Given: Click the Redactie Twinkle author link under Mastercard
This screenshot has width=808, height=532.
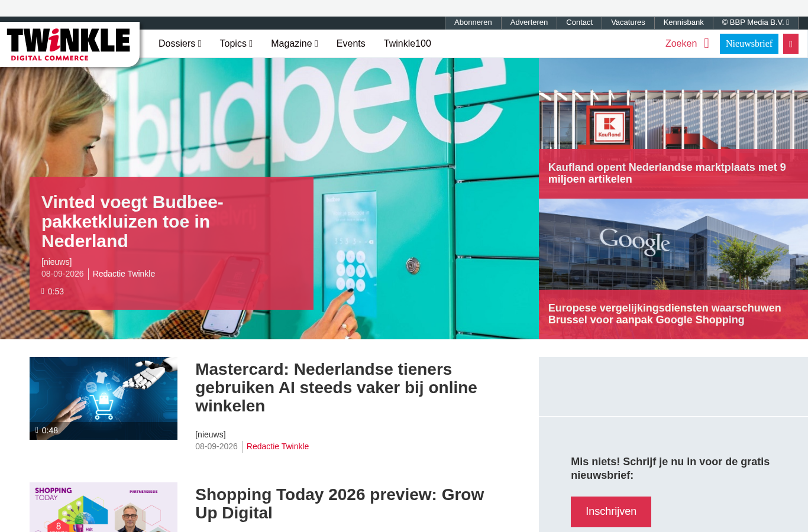Looking at the screenshot, I should 277,446.
